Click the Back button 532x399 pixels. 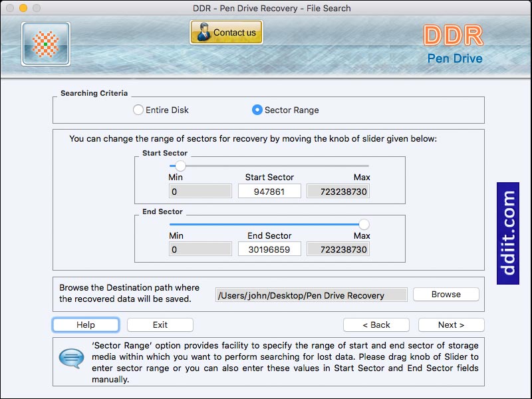click(x=376, y=325)
